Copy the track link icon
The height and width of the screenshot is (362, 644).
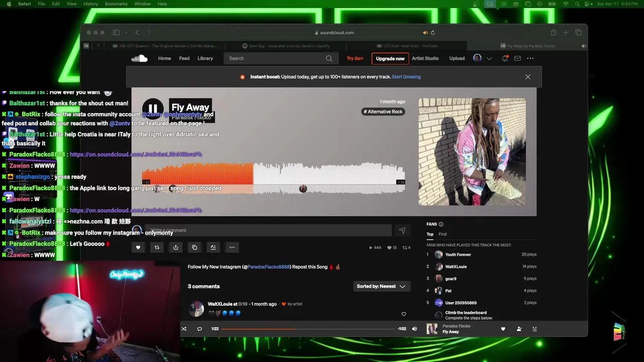coord(195,247)
